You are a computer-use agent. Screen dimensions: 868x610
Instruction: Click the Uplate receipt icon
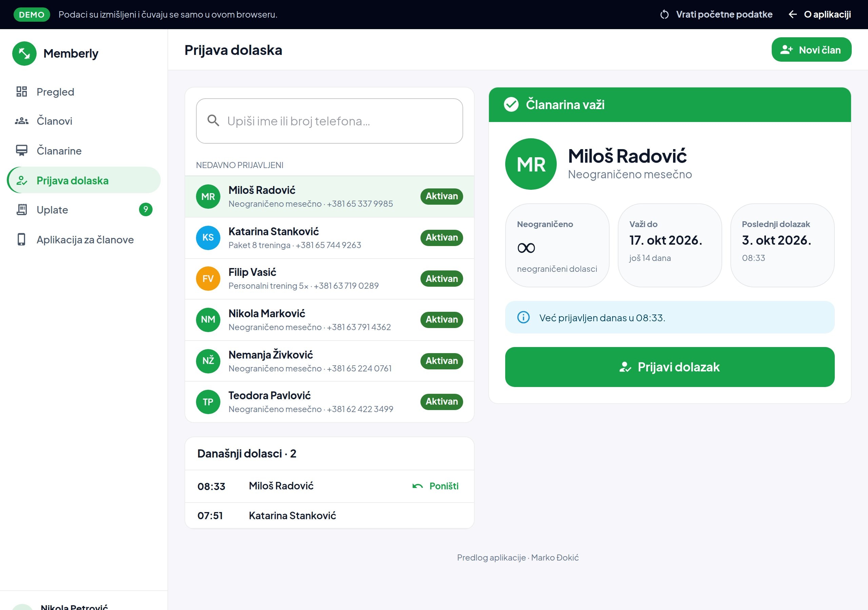point(22,209)
